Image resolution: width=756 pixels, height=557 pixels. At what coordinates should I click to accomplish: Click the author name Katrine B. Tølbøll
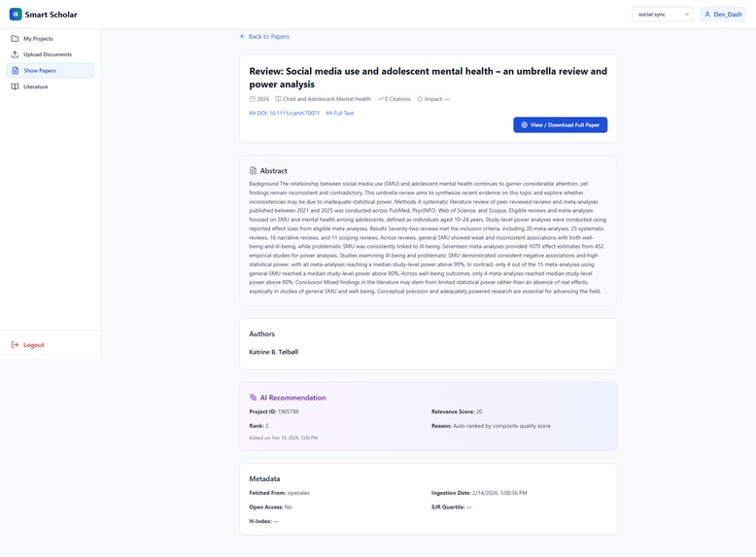point(274,352)
